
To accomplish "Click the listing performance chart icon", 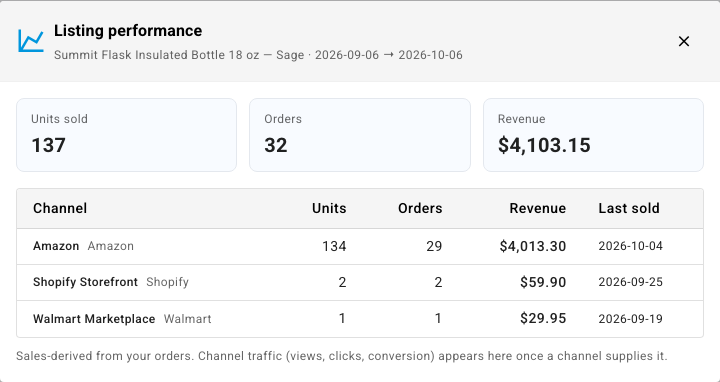I will 31,41.
